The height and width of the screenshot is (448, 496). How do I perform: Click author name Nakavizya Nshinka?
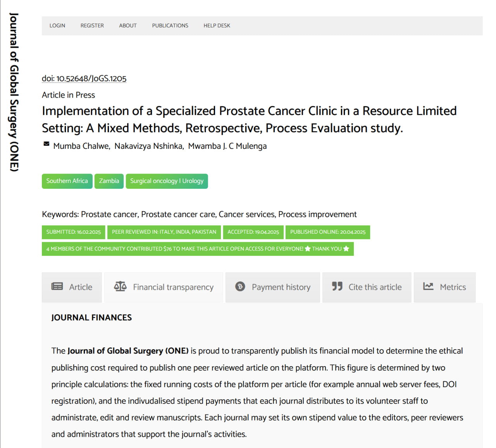click(x=148, y=146)
